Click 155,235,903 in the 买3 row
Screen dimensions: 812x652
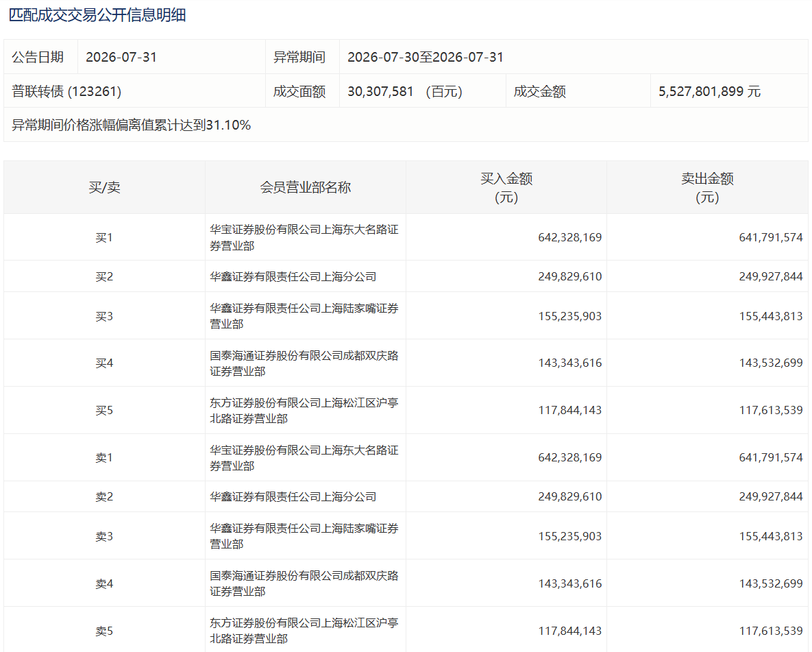pos(569,316)
